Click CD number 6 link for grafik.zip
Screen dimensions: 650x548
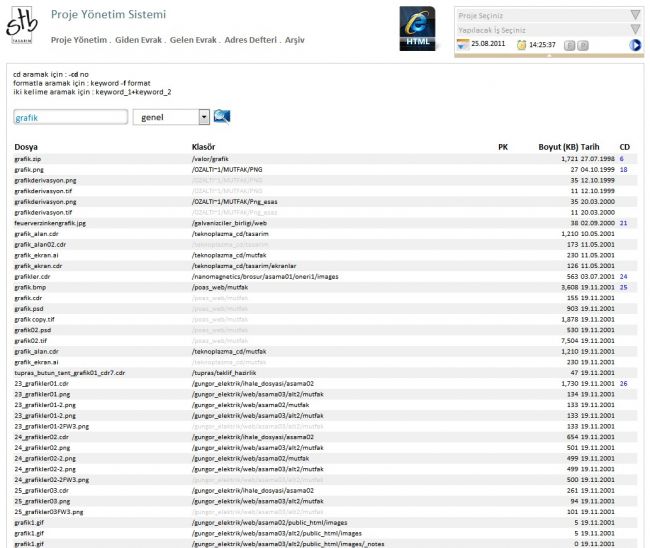click(622, 159)
